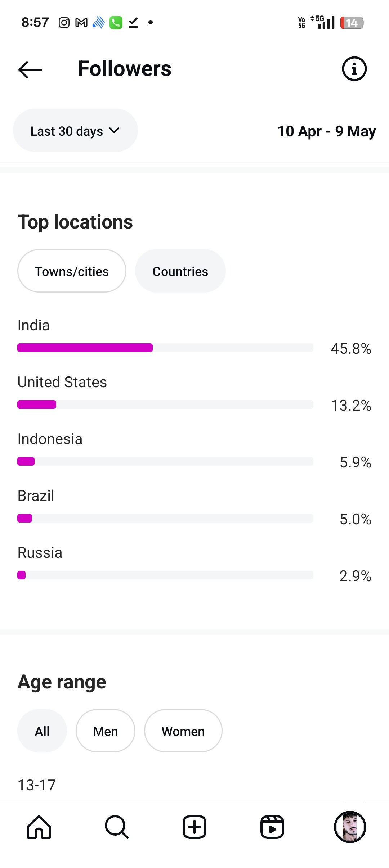Go to the Home feed icon
389x868 pixels.
pyautogui.click(x=39, y=827)
